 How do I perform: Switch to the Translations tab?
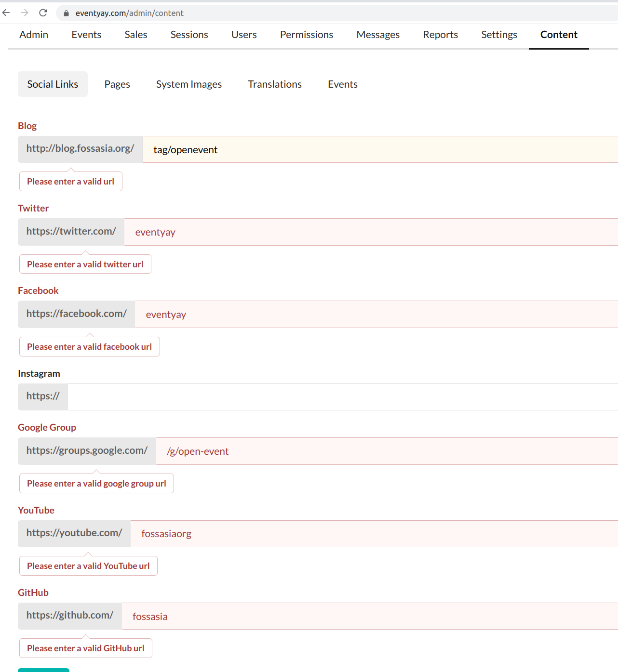click(x=274, y=84)
